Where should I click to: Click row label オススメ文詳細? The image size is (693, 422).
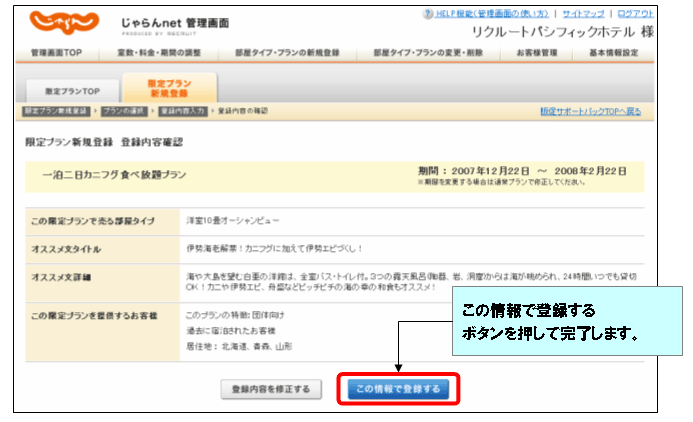tap(61, 278)
